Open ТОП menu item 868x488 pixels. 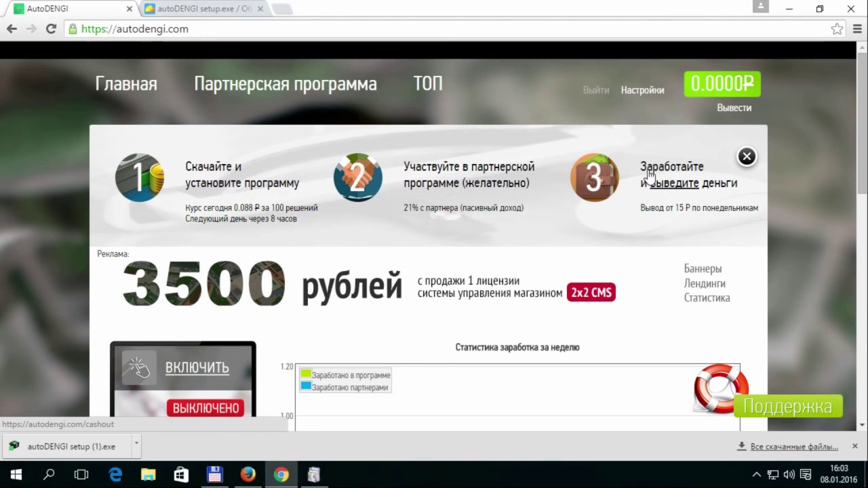[428, 83]
